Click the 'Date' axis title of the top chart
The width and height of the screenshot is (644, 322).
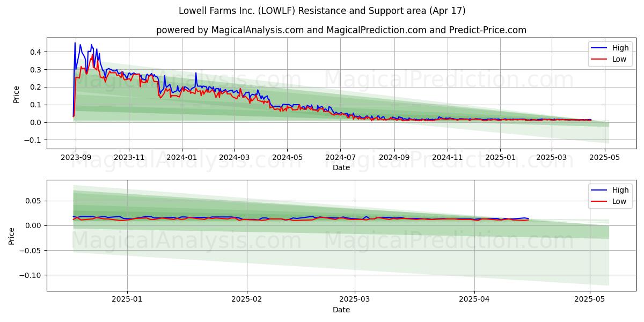coord(341,168)
